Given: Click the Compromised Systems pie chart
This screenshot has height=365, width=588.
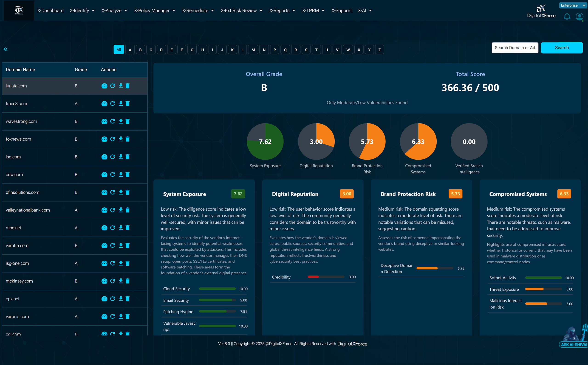Looking at the screenshot, I should click(x=418, y=142).
